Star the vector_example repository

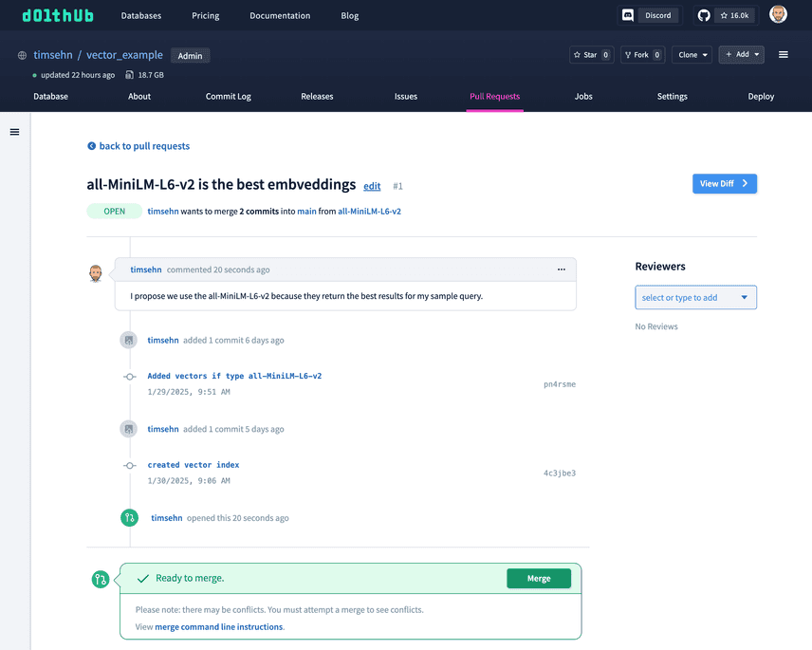pyautogui.click(x=591, y=55)
